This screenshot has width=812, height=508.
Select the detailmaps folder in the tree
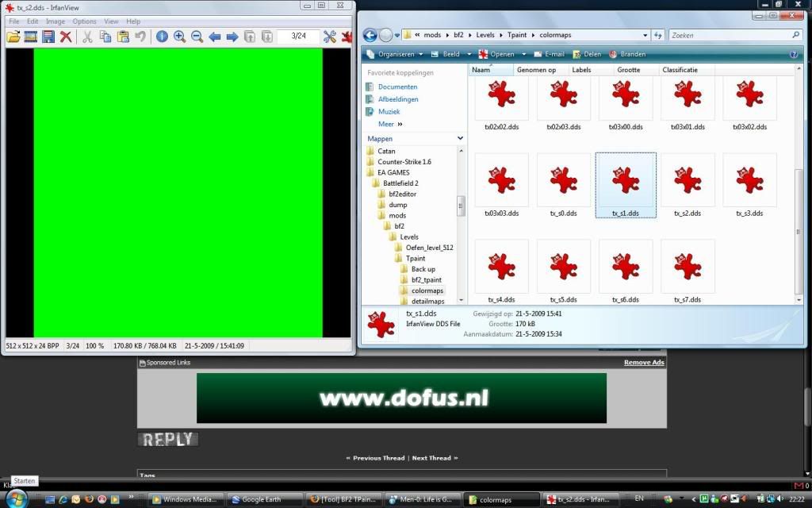click(428, 302)
